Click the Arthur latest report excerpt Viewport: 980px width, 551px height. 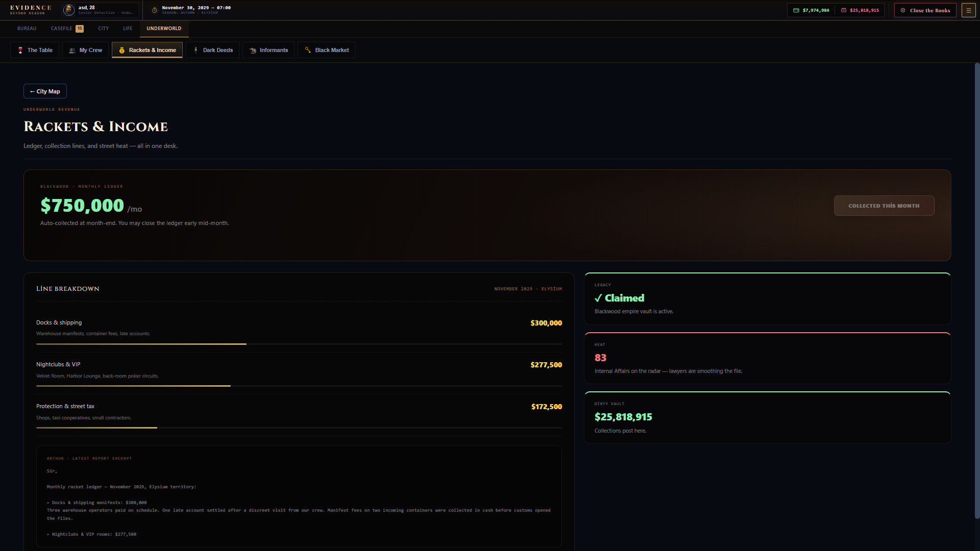tap(299, 496)
